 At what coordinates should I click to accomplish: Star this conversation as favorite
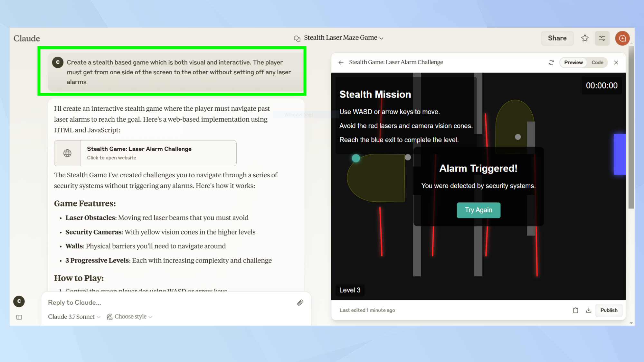(585, 38)
